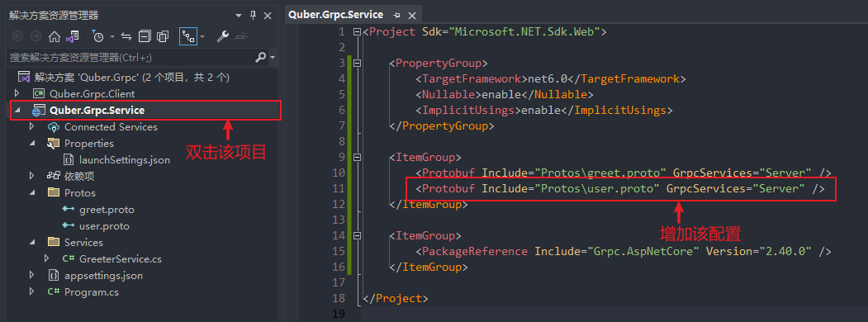Open the pending changes filter icon

pyautogui.click(x=98, y=36)
